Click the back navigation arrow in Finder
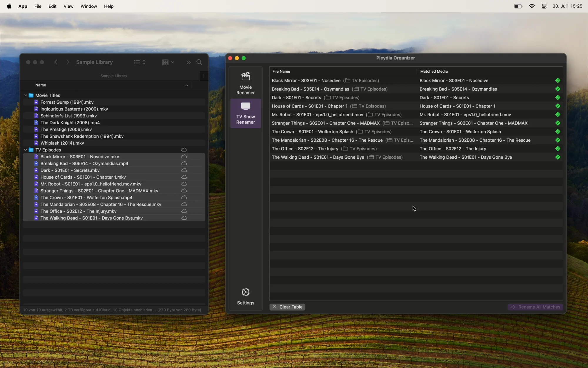 pos(56,62)
